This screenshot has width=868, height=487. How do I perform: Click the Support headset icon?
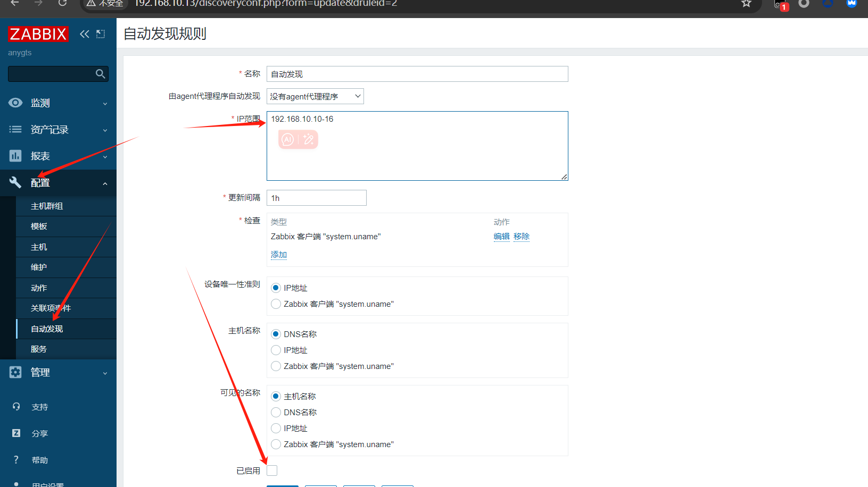16,407
